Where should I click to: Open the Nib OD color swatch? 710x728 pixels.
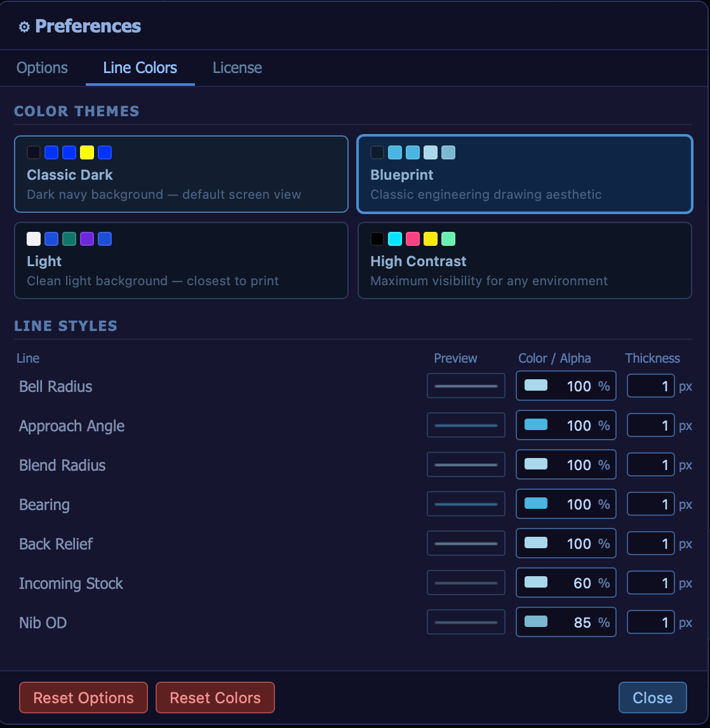tap(537, 622)
